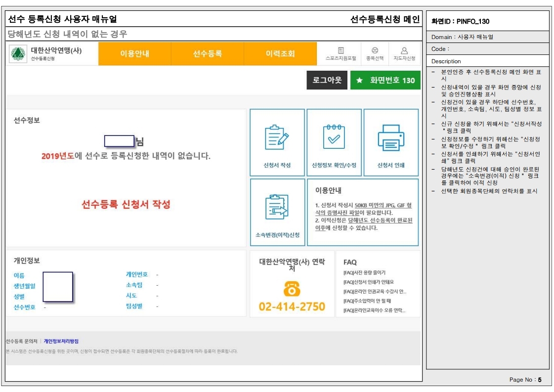
Task: Select the 신청서 작성 label
Action: 277,165
